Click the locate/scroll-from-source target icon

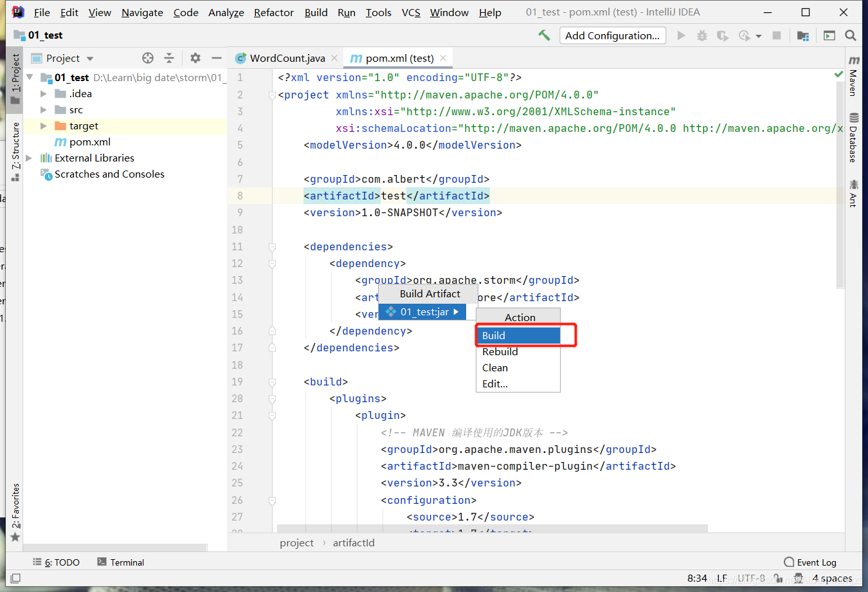(148, 58)
